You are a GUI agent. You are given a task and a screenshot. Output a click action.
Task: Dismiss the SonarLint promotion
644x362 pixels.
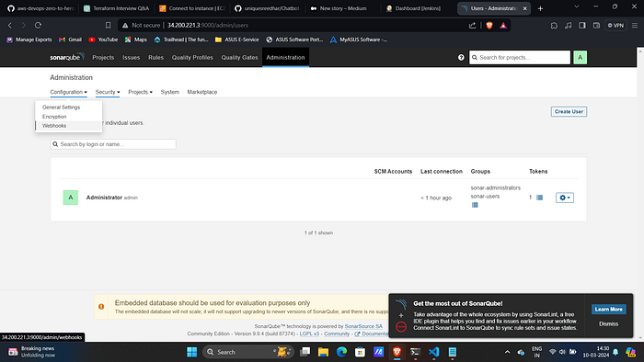click(x=608, y=324)
